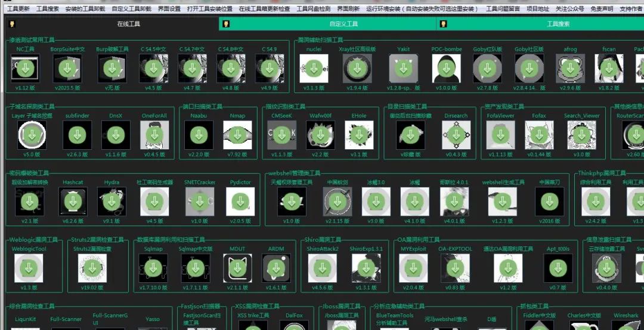This screenshot has height=330, width=644.
Task: Click the MYExploit icon
Action: coord(413,268)
